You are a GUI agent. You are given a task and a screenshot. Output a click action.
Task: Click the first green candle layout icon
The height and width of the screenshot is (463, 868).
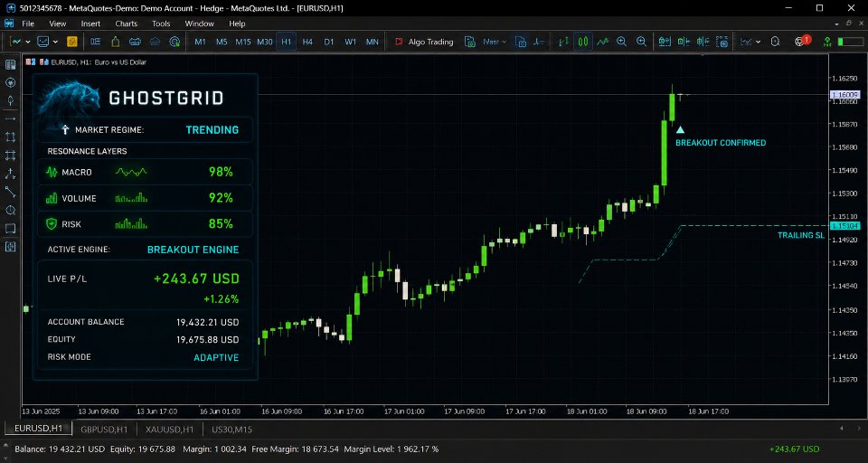665,42
